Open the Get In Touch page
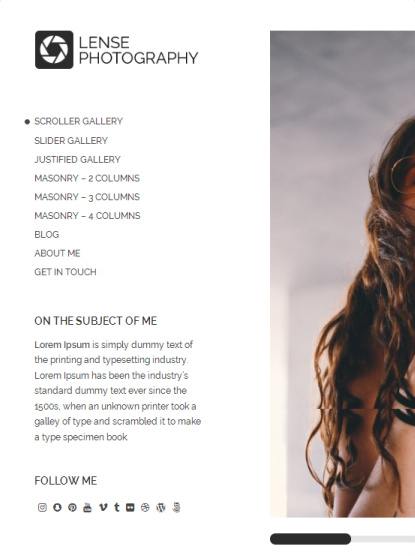Screen dimensions: 415x556 pos(65,272)
